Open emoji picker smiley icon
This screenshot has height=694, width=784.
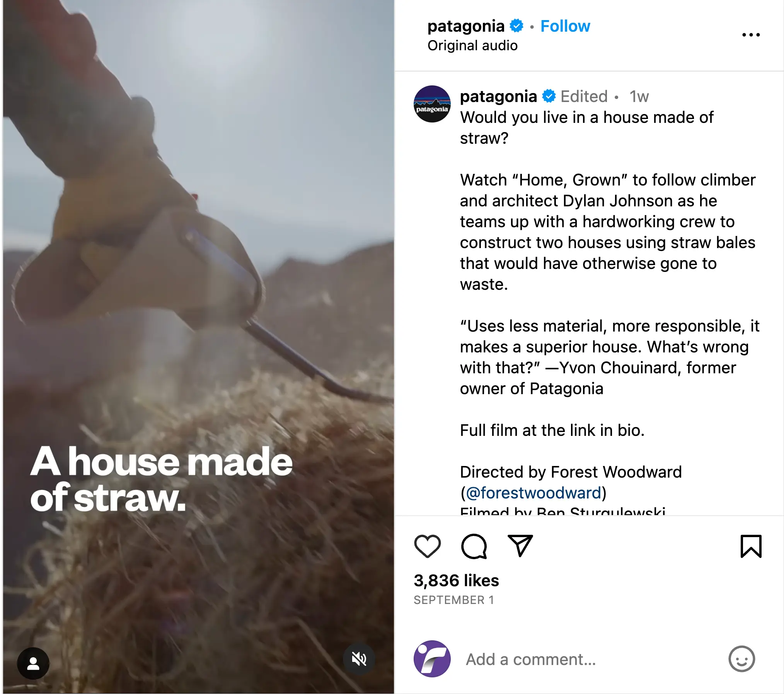pyautogui.click(x=741, y=659)
